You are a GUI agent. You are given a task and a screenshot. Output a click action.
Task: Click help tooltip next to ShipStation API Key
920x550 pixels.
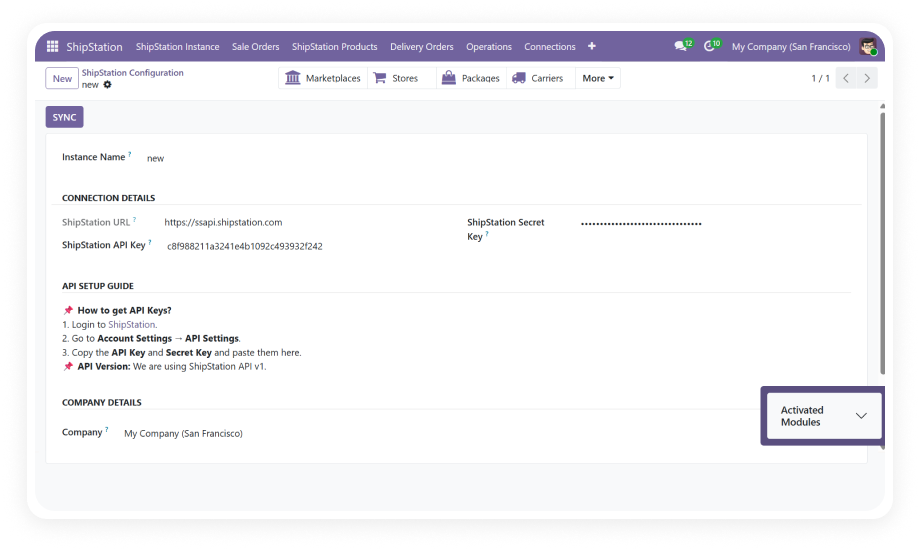click(x=150, y=242)
